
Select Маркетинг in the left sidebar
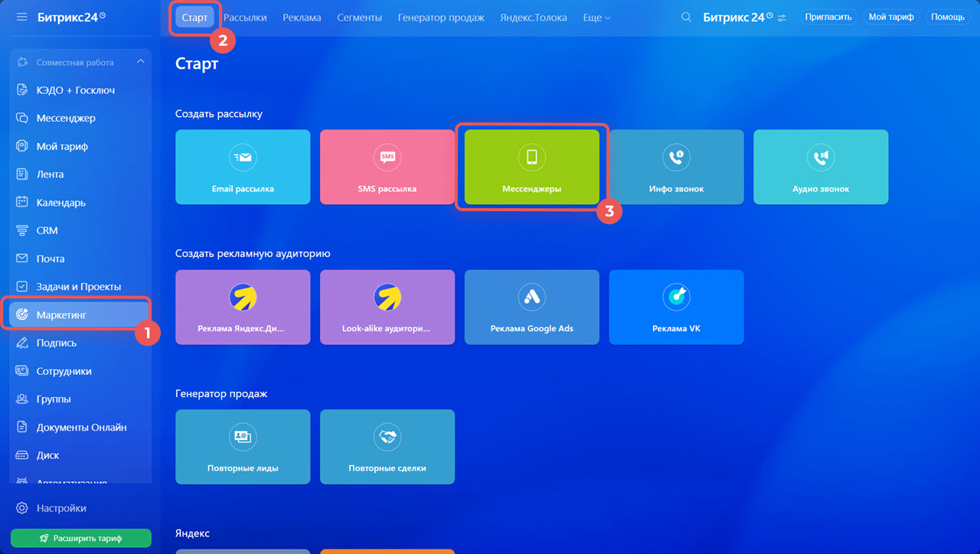(80, 314)
